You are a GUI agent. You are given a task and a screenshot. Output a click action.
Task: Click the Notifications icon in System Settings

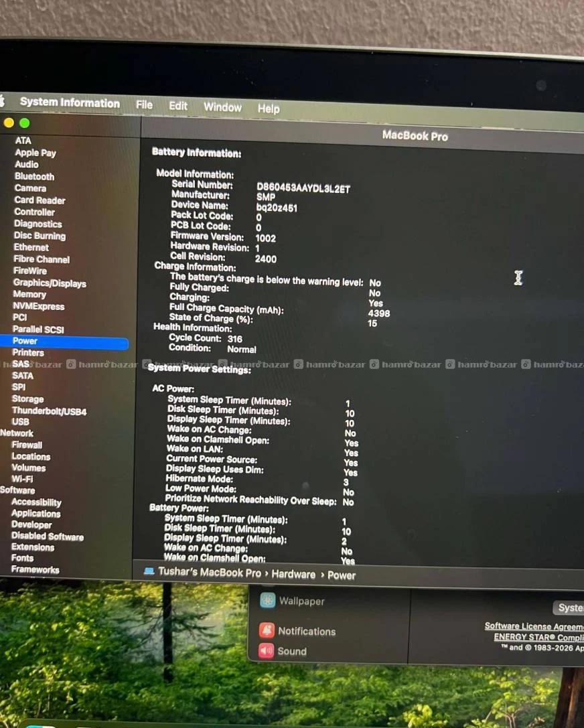[267, 630]
